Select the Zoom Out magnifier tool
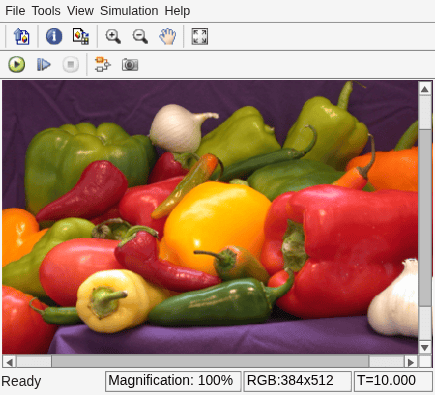 [x=140, y=36]
